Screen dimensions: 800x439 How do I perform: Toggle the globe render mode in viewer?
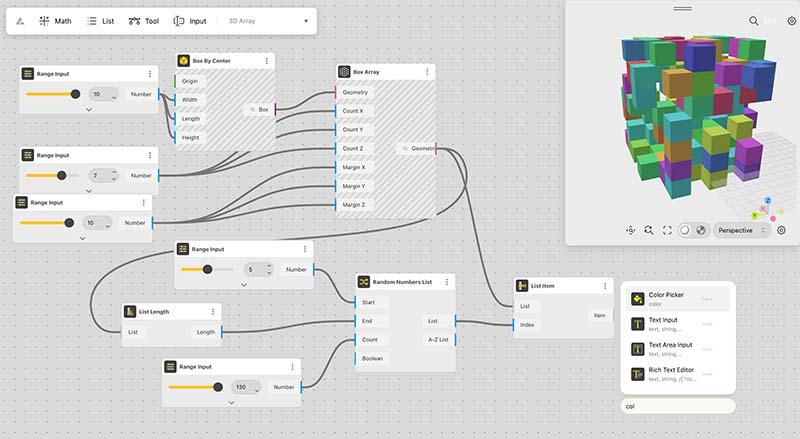701,230
